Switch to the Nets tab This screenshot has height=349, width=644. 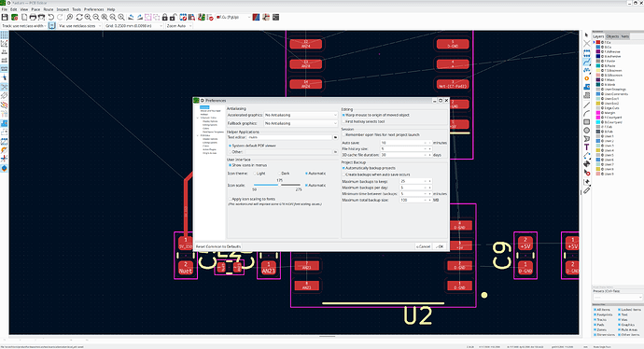[x=624, y=36]
